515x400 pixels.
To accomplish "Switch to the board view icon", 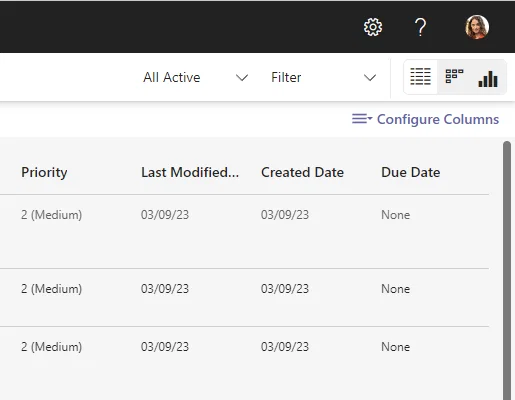I will [x=454, y=76].
